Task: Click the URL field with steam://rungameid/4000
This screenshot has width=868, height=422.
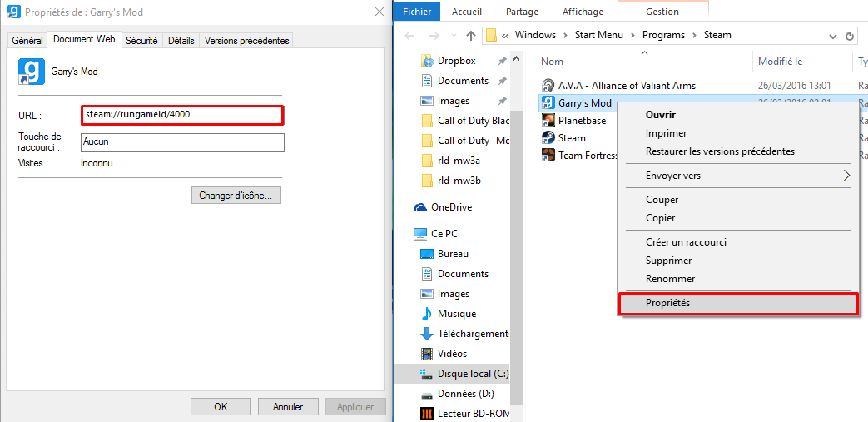Action: point(182,115)
